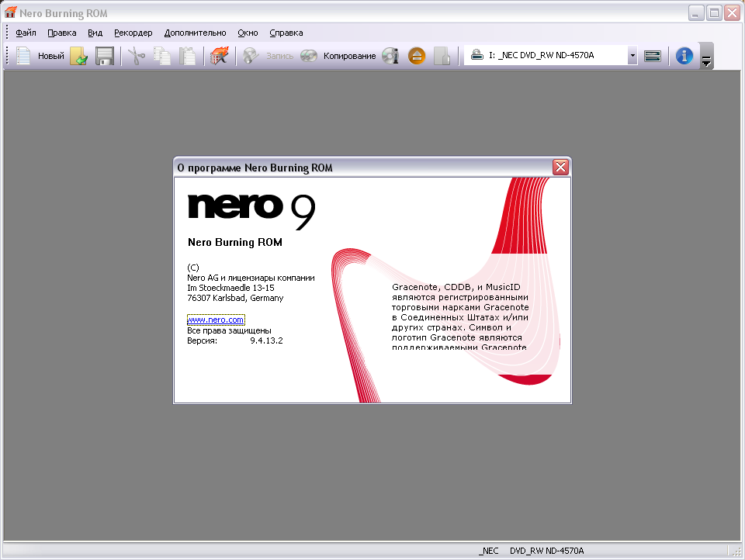Minimize the Nero Burning ROM window

pyautogui.click(x=696, y=13)
